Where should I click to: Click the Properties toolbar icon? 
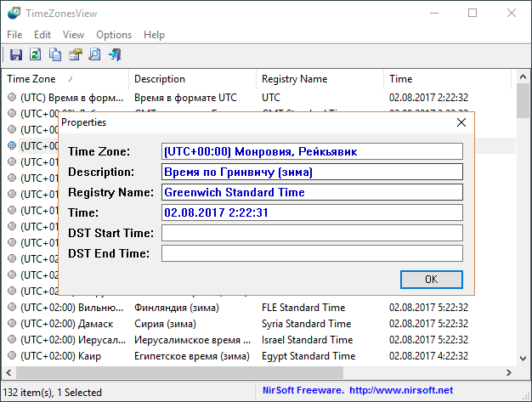[76, 54]
